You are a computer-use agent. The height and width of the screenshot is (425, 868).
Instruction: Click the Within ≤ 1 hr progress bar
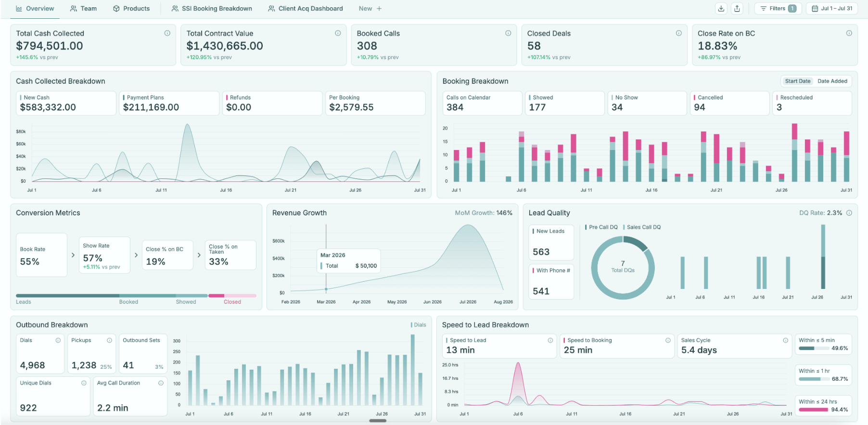point(814,379)
